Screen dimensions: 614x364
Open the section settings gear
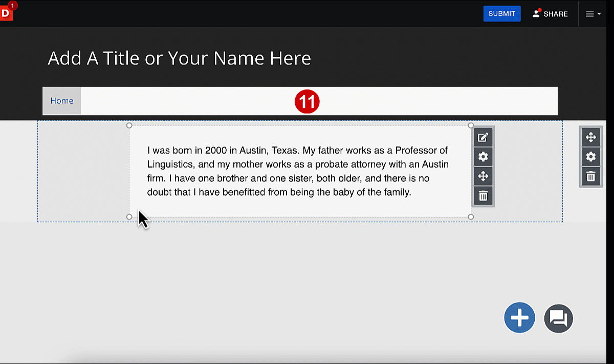(x=590, y=156)
